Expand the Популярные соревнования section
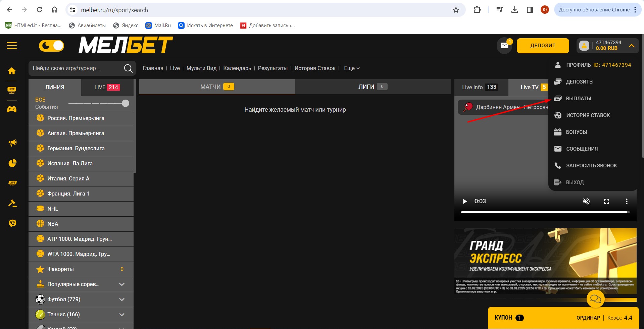 pos(122,284)
